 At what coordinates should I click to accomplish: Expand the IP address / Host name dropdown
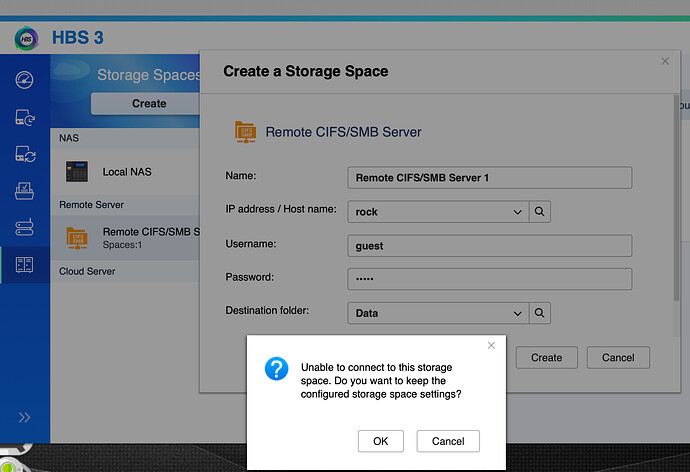[x=518, y=212]
